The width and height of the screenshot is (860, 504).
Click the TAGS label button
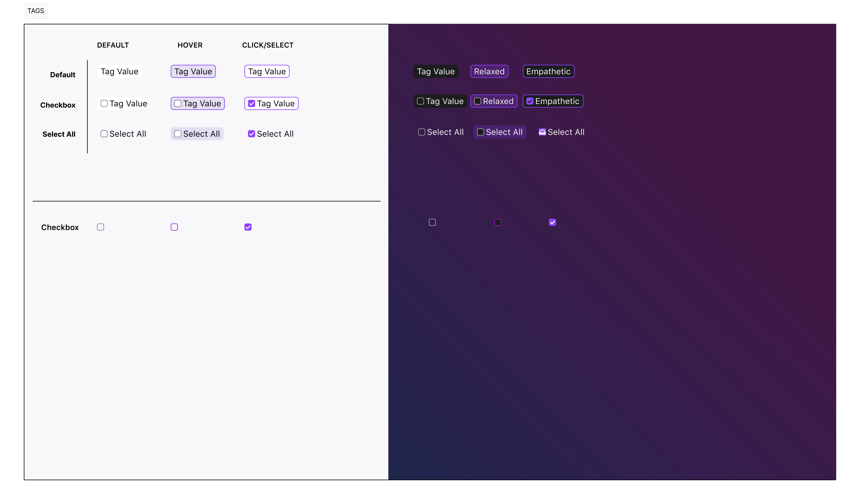click(36, 11)
